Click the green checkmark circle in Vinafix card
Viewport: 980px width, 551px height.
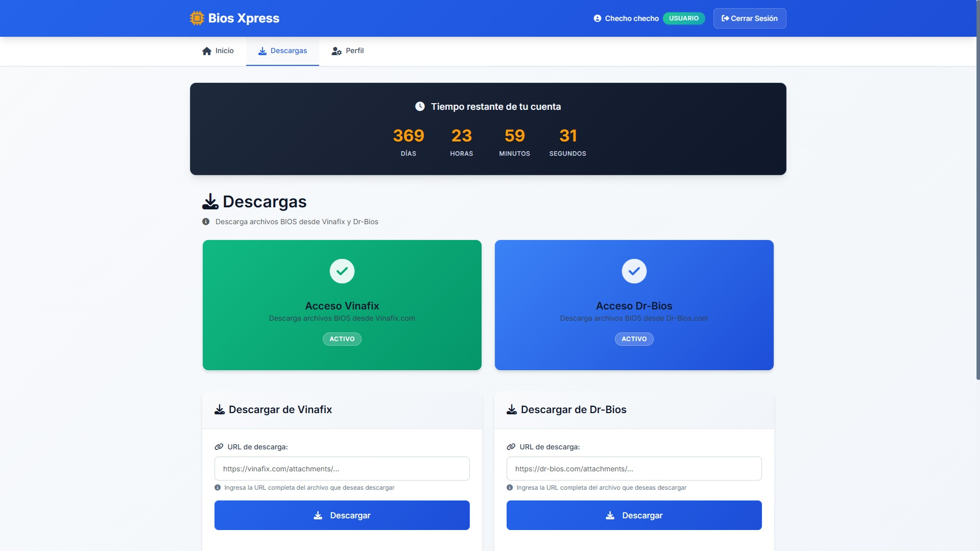[342, 271]
